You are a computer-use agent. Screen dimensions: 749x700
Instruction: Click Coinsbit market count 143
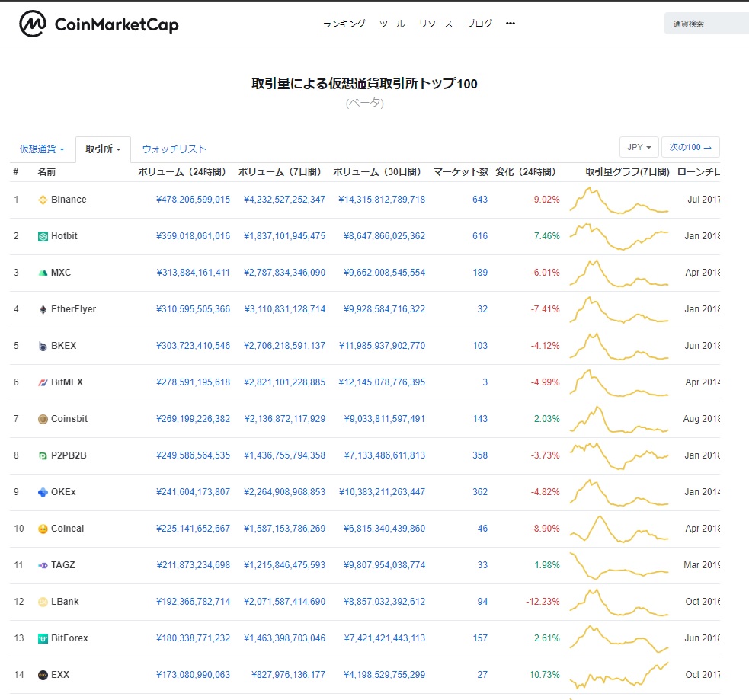480,419
